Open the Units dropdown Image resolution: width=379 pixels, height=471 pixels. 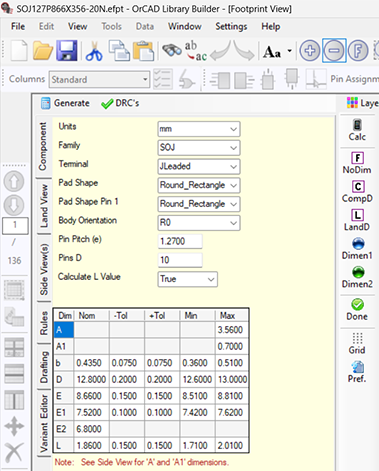(199, 129)
